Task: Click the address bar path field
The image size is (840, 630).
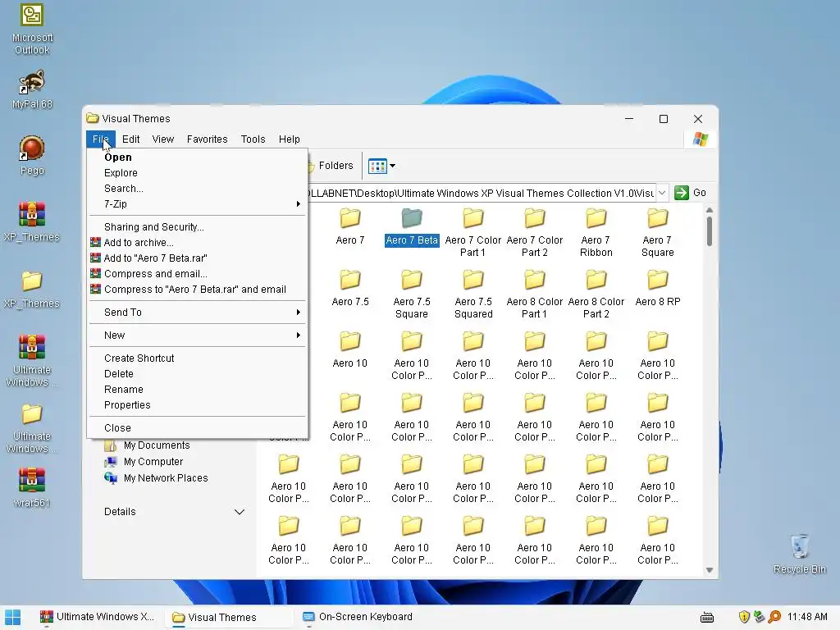Action: 481,193
